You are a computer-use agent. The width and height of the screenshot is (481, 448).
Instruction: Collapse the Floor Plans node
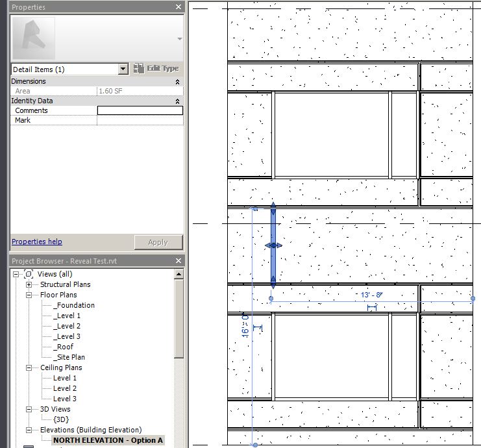pyautogui.click(x=29, y=295)
